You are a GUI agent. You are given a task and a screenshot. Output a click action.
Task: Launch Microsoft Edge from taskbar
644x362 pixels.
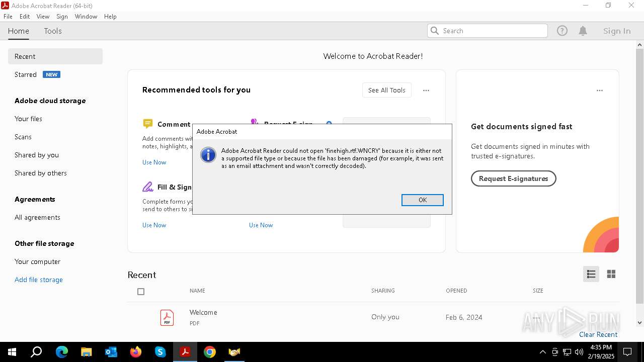click(61, 352)
